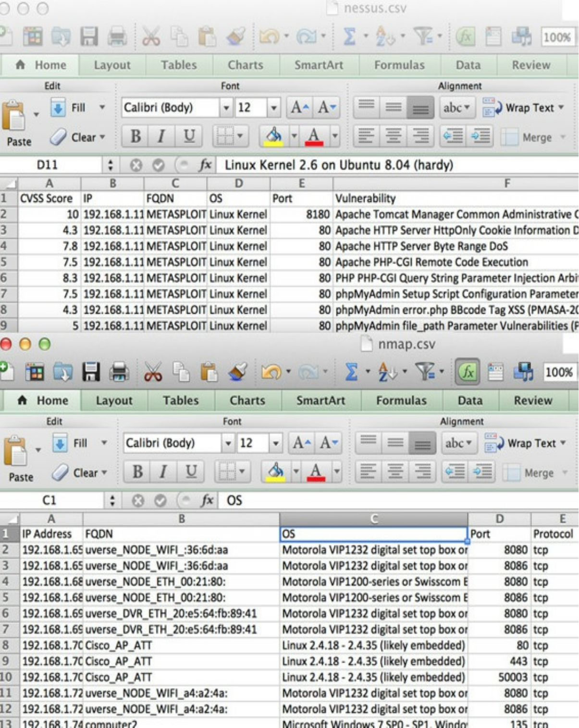579x728 pixels.
Task: Click Align text right in nmap.csv ribbon
Action: point(422,472)
